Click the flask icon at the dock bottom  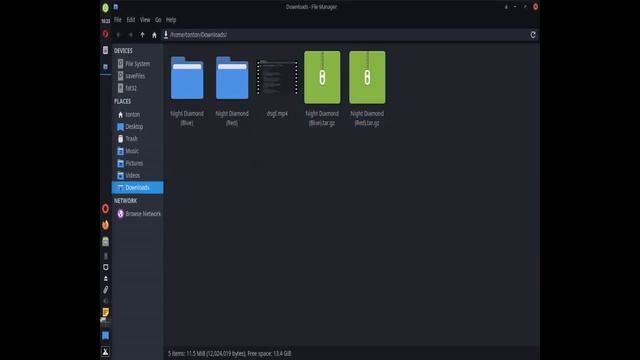[105, 351]
